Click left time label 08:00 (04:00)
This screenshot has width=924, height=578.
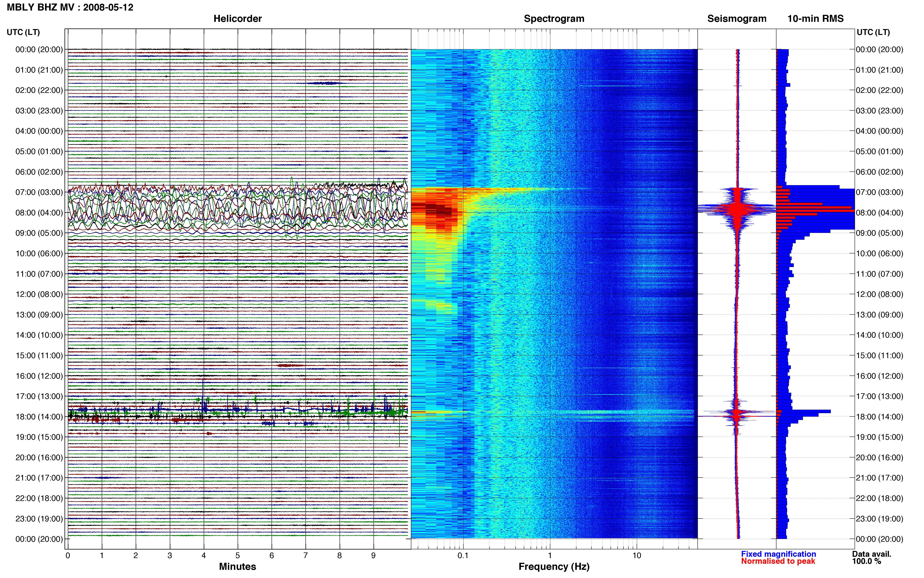pos(39,213)
